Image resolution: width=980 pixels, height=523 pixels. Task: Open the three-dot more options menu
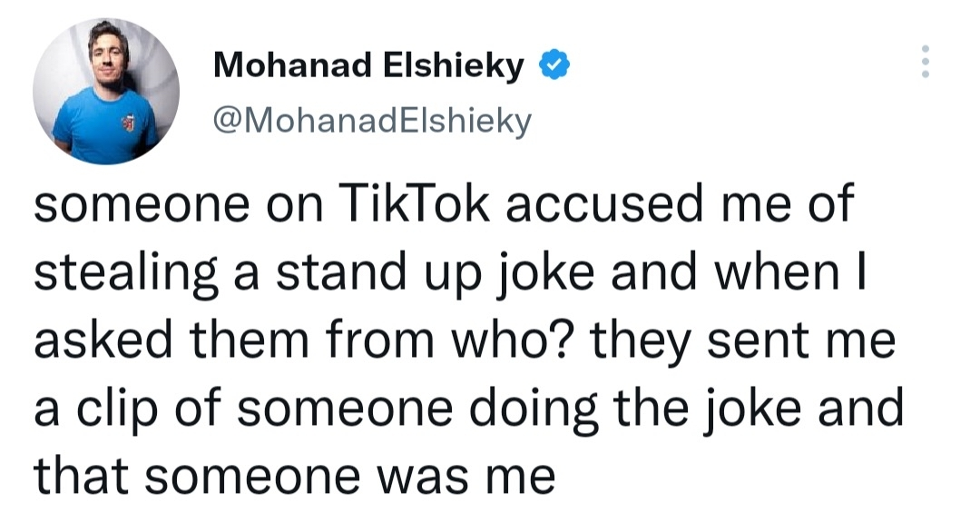click(x=926, y=62)
